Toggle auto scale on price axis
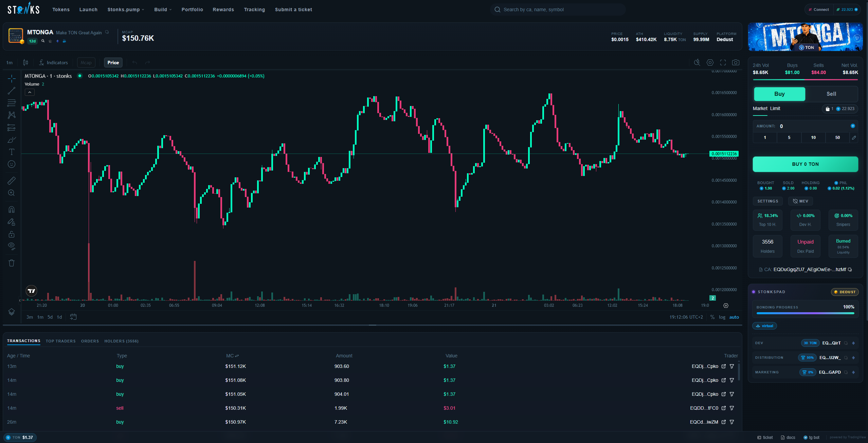The width and height of the screenshot is (868, 443). point(734,317)
